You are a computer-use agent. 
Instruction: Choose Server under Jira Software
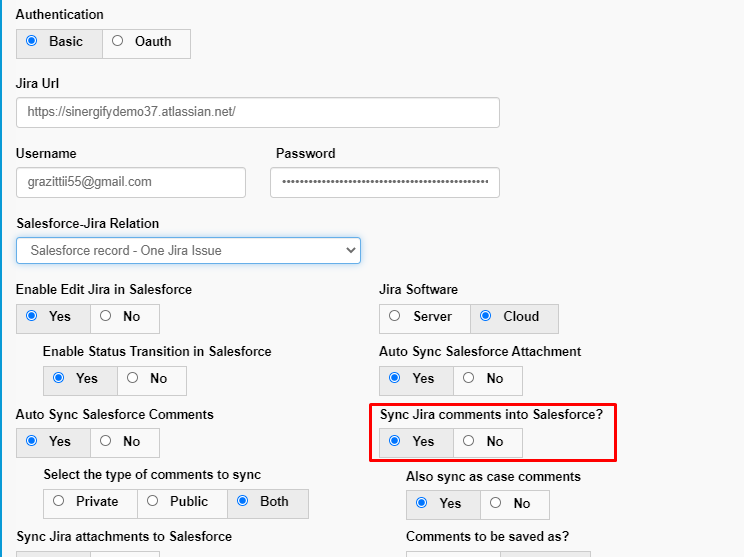pyautogui.click(x=394, y=316)
